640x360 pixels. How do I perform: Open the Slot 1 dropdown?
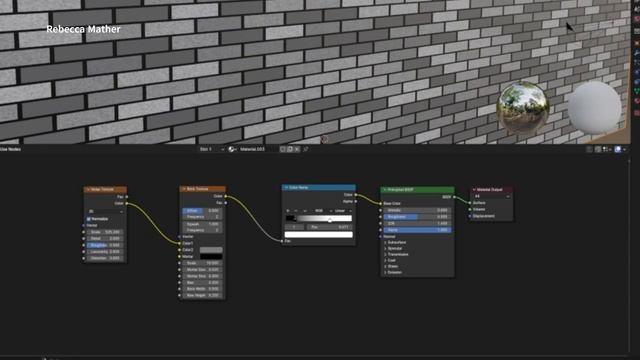tap(211, 149)
